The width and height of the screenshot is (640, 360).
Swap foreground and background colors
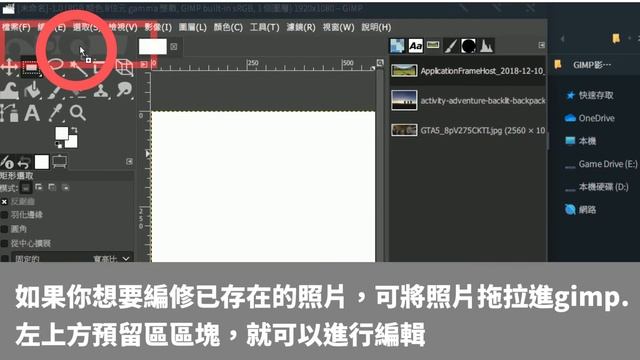coord(74,130)
